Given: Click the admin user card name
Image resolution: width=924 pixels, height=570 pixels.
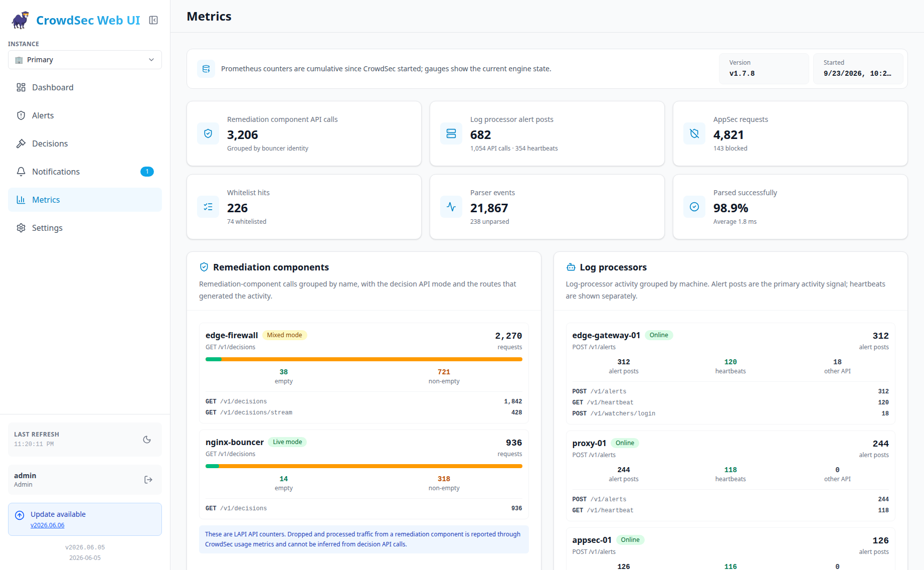Looking at the screenshot, I should [25, 476].
